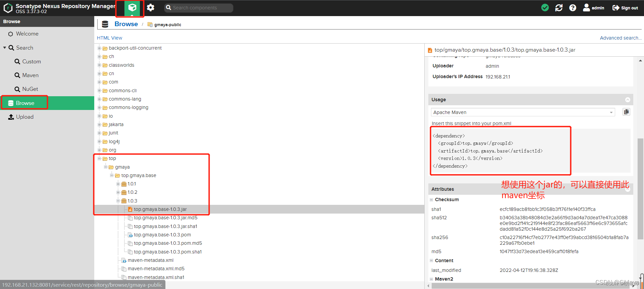The width and height of the screenshot is (644, 289).
Task: Select the 1.0.3 version package icon
Action: click(124, 201)
